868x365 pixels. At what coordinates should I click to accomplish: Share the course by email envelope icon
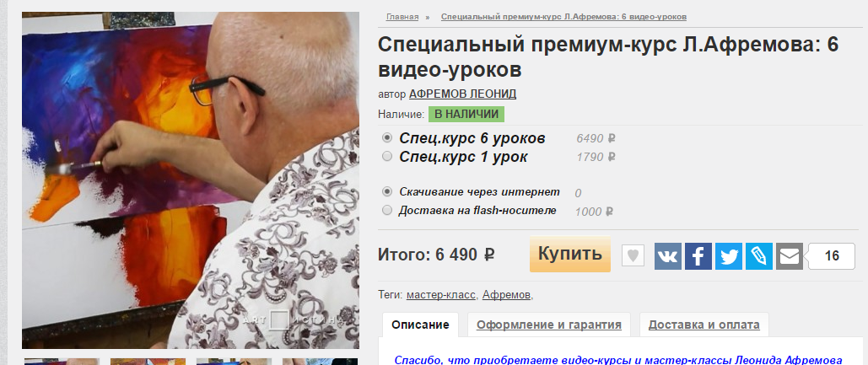pyautogui.click(x=789, y=256)
